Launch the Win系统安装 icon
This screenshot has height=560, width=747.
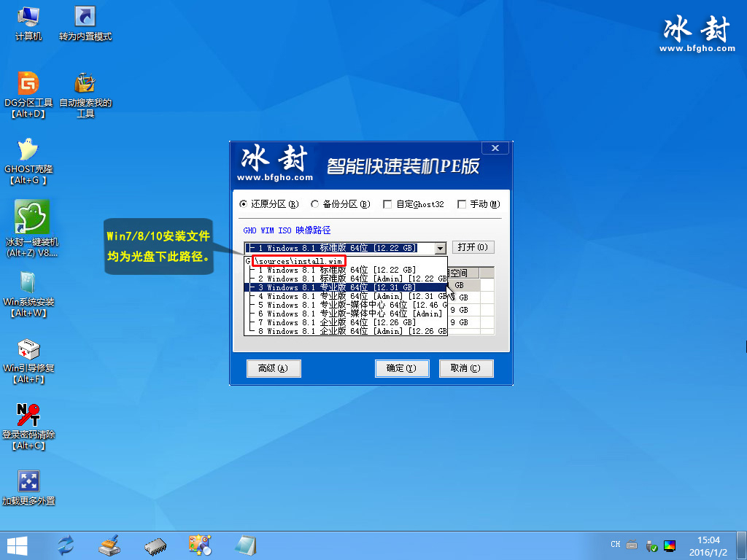point(28,294)
